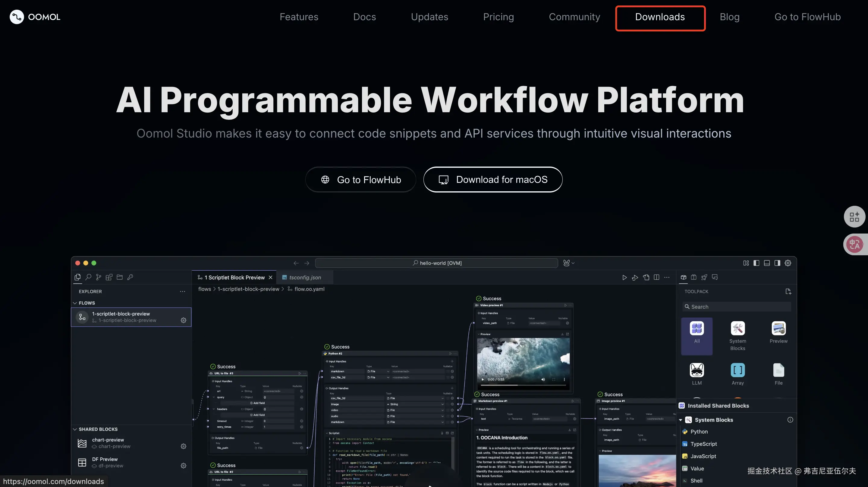
Task: Click the run flow play icon
Action: [624, 277]
